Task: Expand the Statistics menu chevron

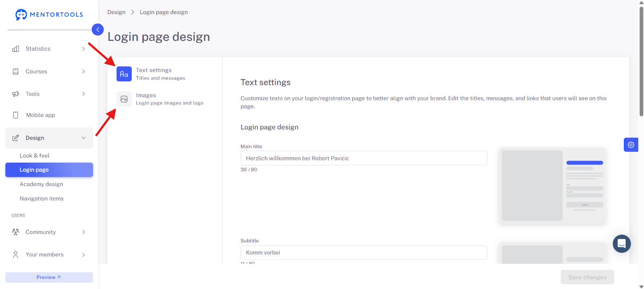Action: (x=84, y=49)
